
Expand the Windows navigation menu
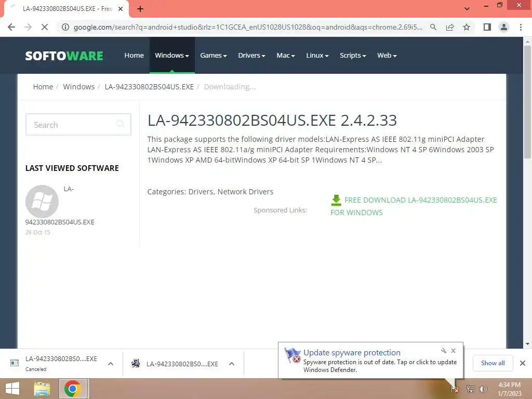point(171,55)
